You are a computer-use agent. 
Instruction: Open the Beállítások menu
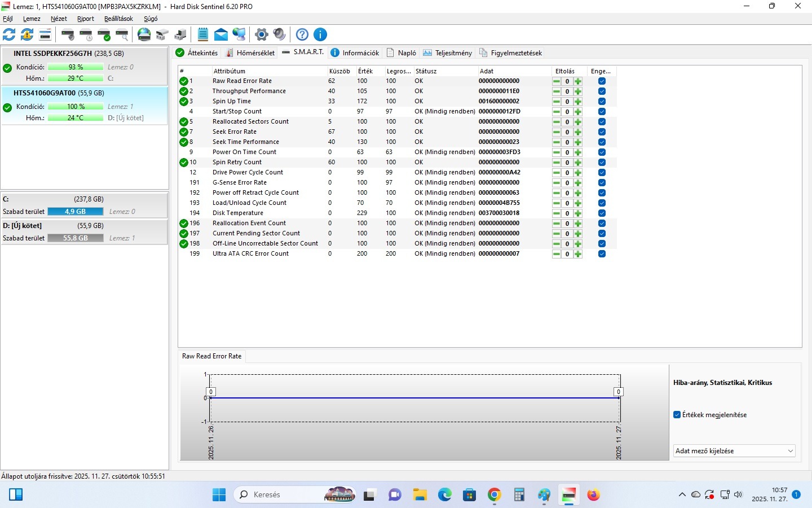point(118,19)
